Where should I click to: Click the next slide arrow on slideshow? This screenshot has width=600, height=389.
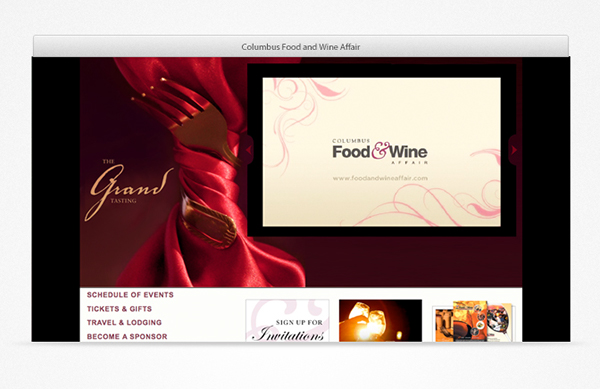click(514, 150)
